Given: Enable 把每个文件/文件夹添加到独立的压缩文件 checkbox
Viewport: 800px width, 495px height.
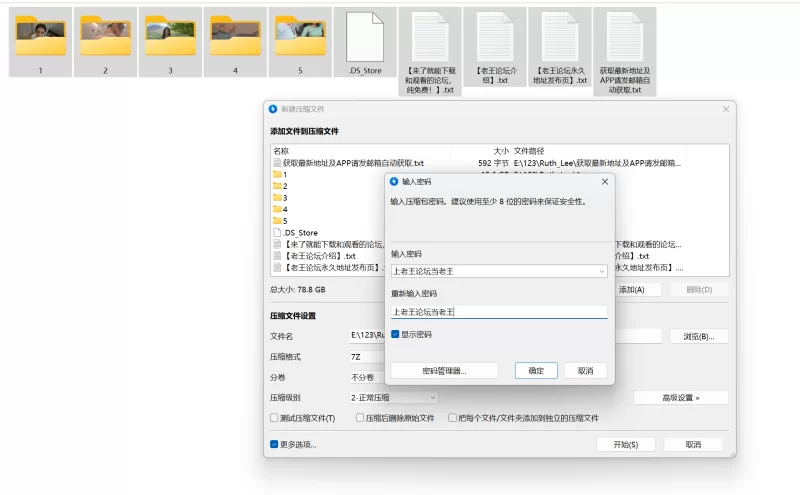Looking at the screenshot, I should coord(452,418).
